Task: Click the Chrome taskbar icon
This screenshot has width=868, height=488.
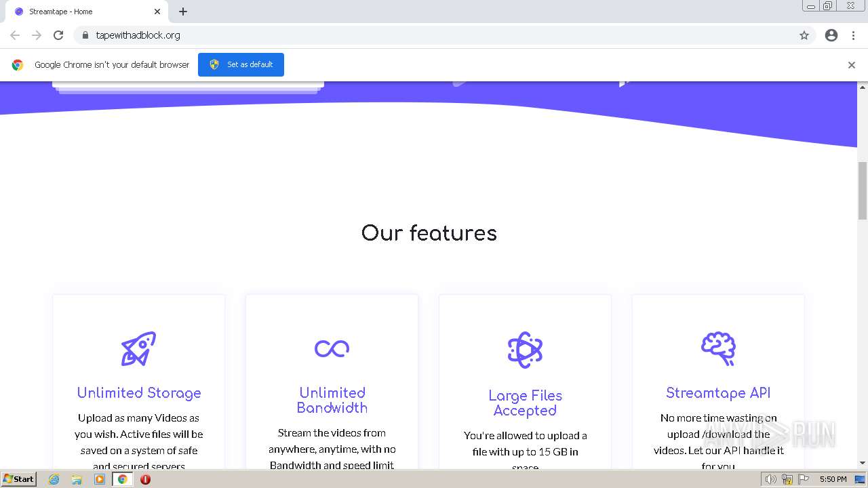Action: coord(122,479)
